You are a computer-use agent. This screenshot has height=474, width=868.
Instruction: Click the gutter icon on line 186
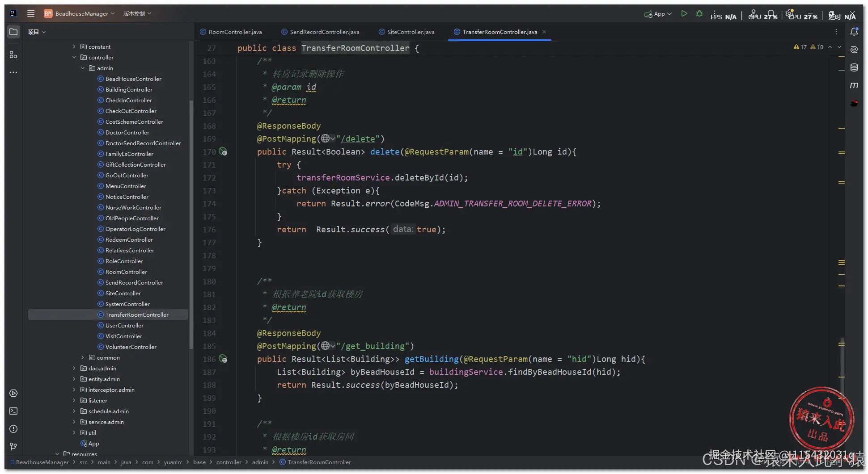pos(223,359)
